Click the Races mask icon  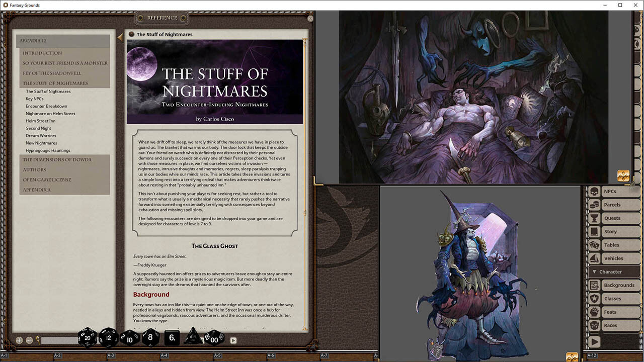coord(594,326)
